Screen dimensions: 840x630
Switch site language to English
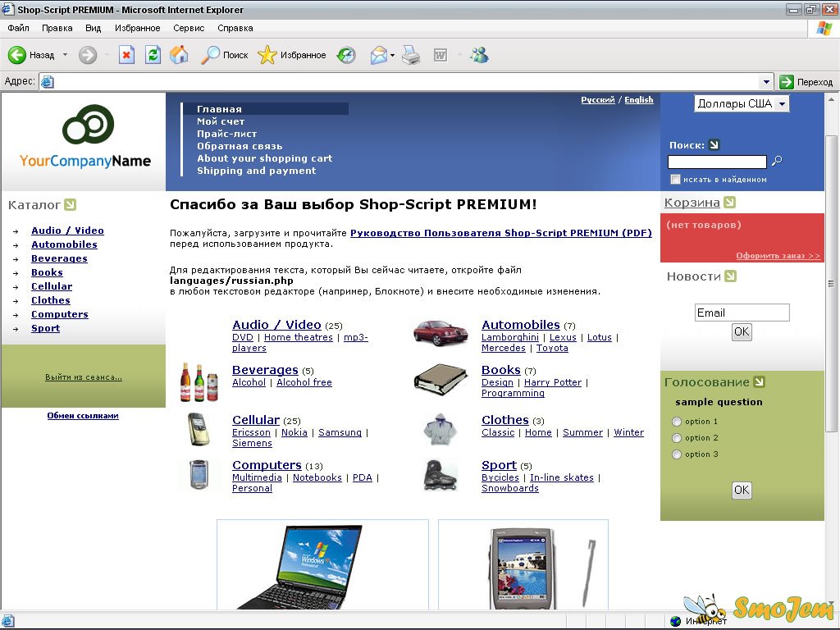tap(639, 99)
